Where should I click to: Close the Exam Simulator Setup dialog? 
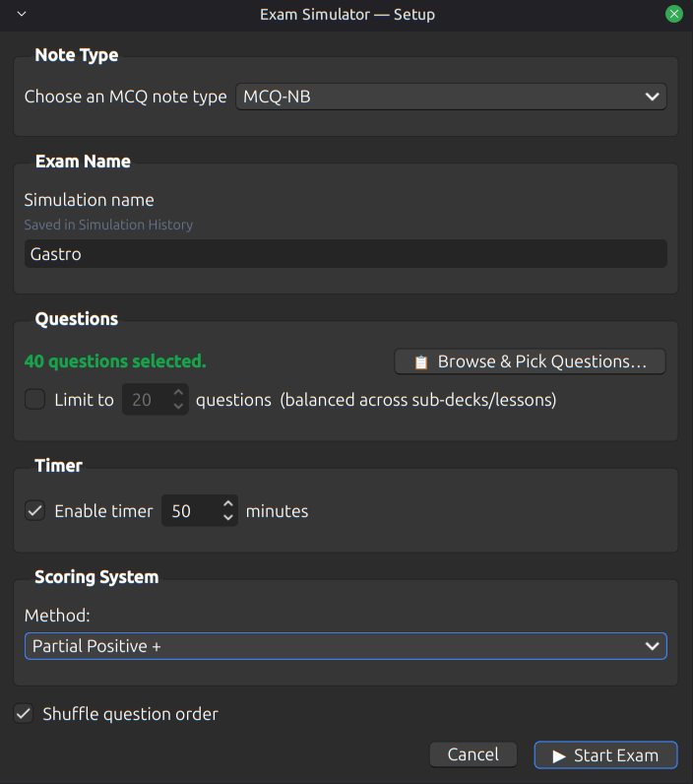(x=674, y=14)
